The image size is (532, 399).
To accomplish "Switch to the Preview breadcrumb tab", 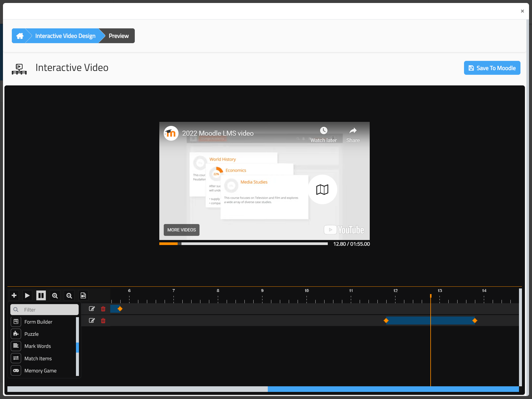I will coord(119,35).
